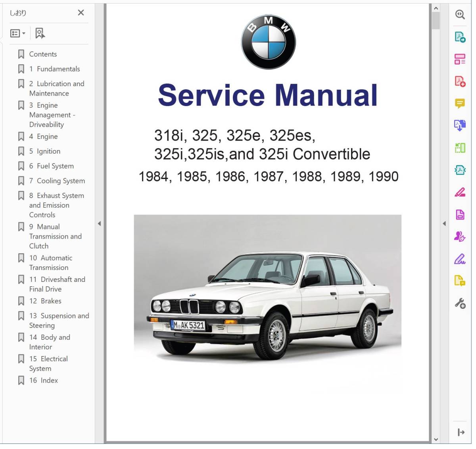Open the More Tools wrench icon
The image size is (476, 449).
(x=460, y=304)
